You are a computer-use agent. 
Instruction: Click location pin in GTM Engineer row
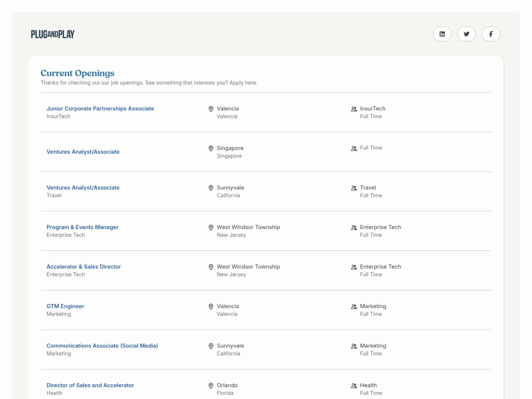pyautogui.click(x=211, y=307)
